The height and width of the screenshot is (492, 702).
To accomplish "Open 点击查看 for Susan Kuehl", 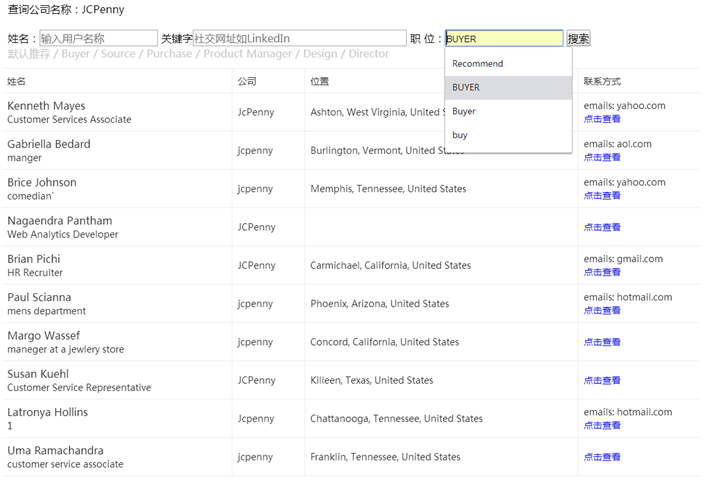I will point(602,380).
